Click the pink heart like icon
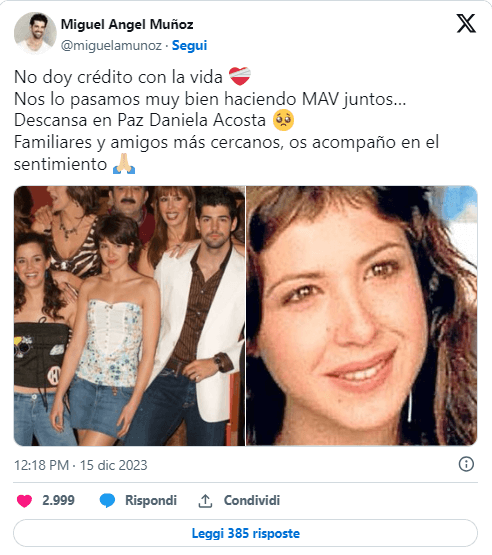Viewport: 492px width, 555px height. (24, 501)
